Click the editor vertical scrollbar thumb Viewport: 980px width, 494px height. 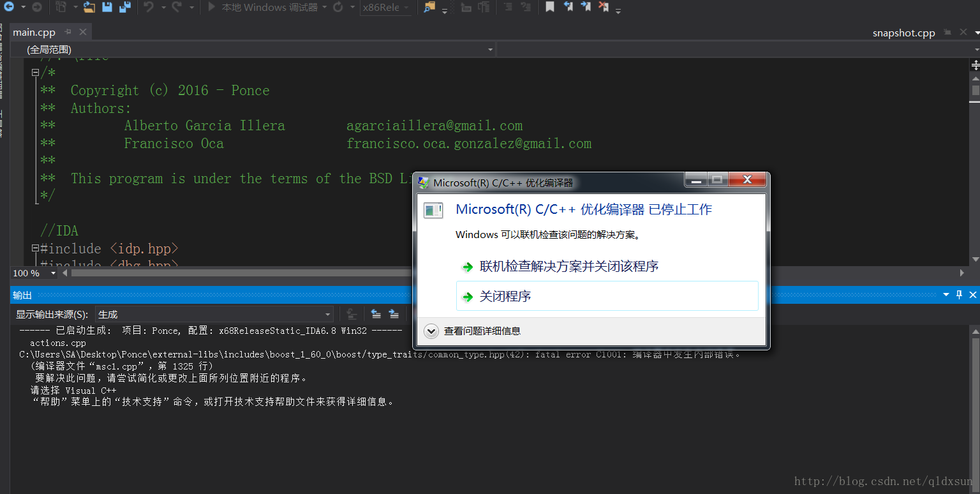976,89
